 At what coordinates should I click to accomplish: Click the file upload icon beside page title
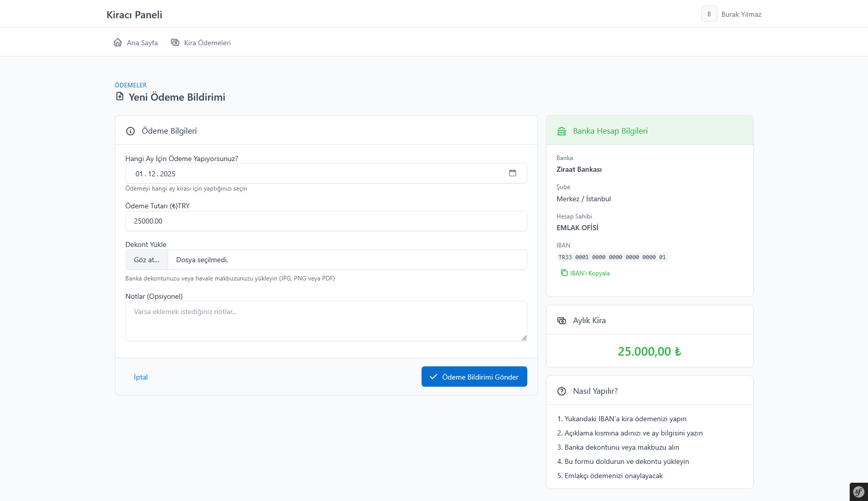[x=120, y=97]
